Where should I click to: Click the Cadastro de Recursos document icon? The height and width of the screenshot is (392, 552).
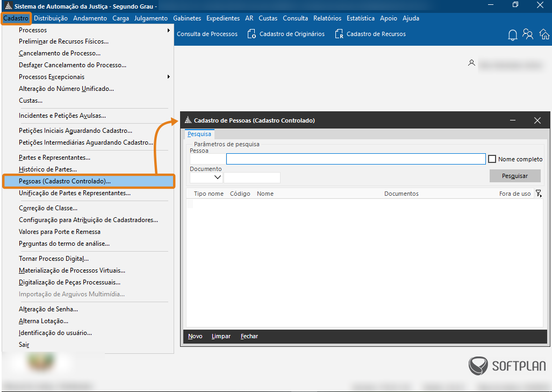(339, 34)
